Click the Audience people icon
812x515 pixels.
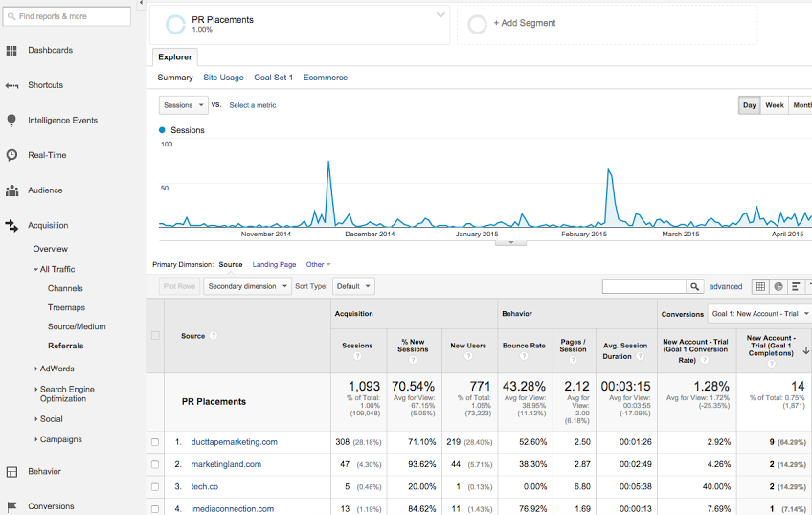click(11, 190)
